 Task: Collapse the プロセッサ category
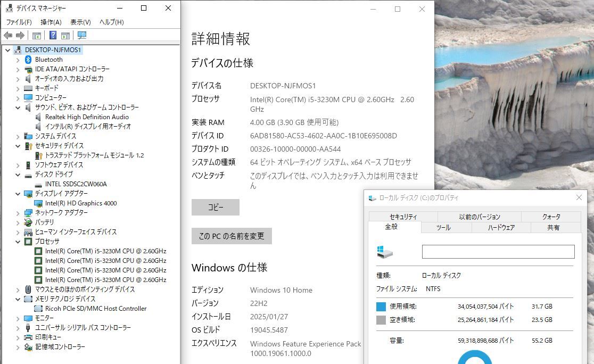click(x=18, y=242)
